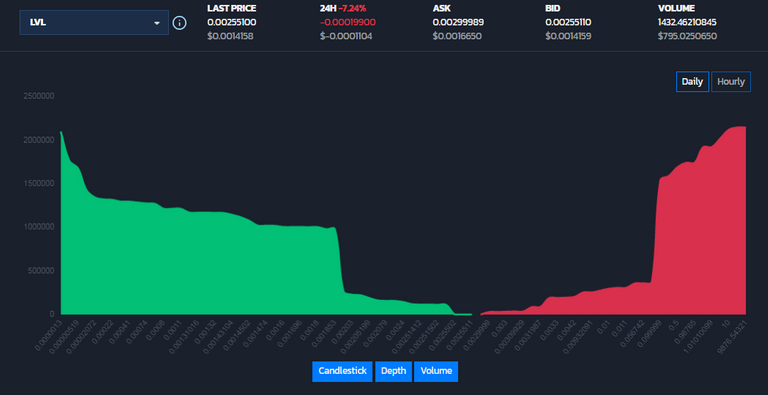The image size is (768, 395).
Task: Click the volume figure 1432.46210845
Action: point(688,22)
